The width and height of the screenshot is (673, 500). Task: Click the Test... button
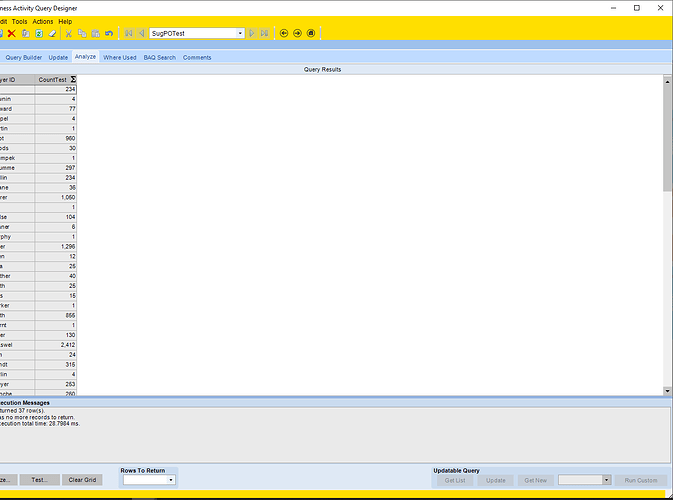[39, 480]
